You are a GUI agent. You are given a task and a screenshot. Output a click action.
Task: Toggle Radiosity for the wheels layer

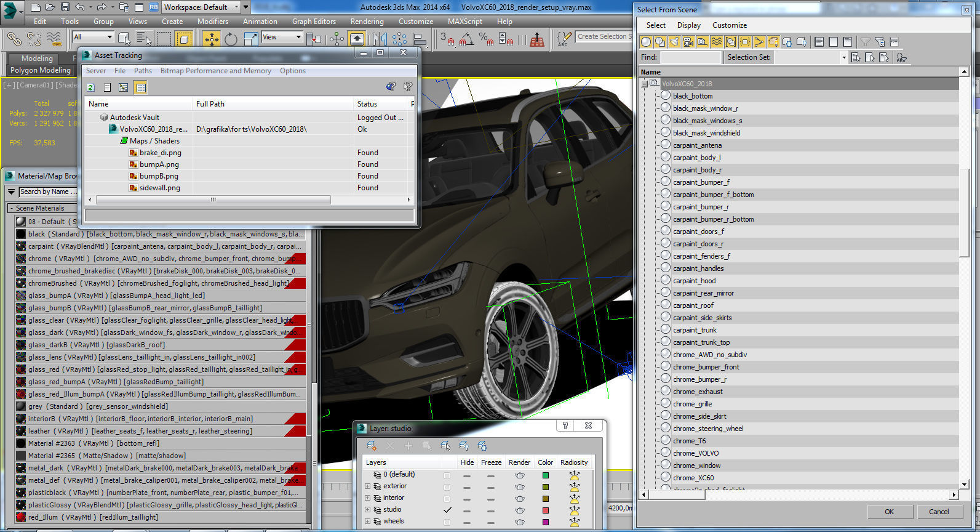[574, 522]
